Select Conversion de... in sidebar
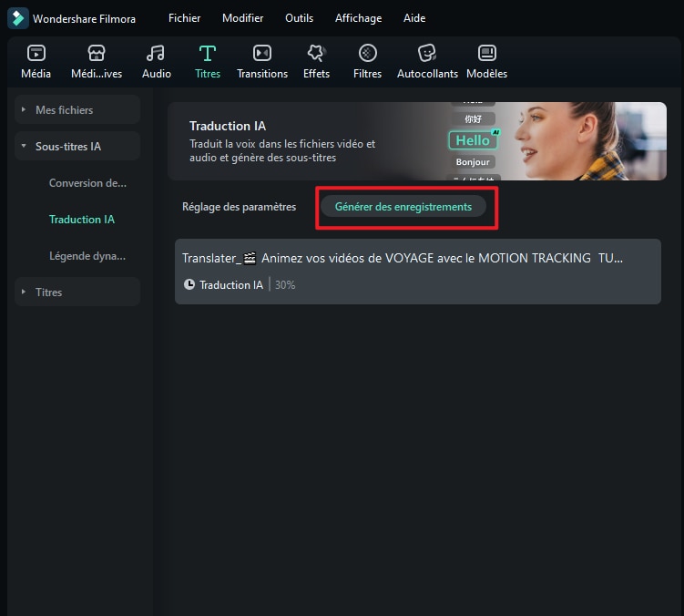684x616 pixels. (x=87, y=183)
